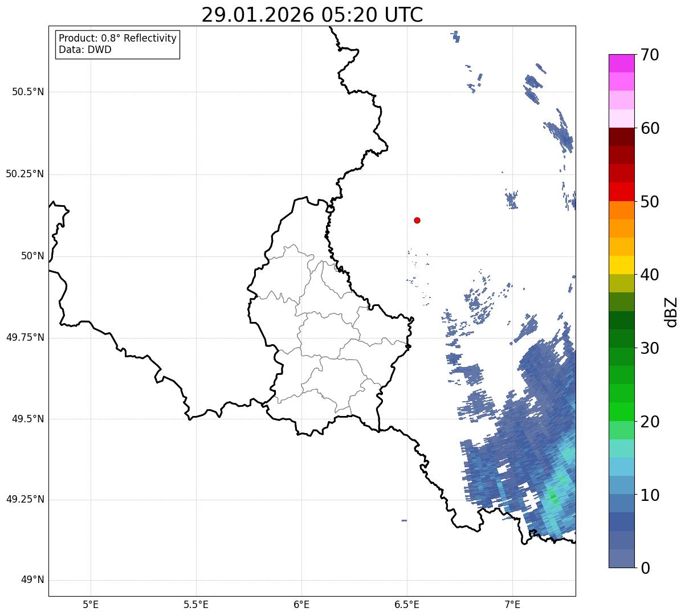This screenshot has width=685, height=616.
Task: Click the latitude label "49.25°N"
Action: pyautogui.click(x=25, y=500)
